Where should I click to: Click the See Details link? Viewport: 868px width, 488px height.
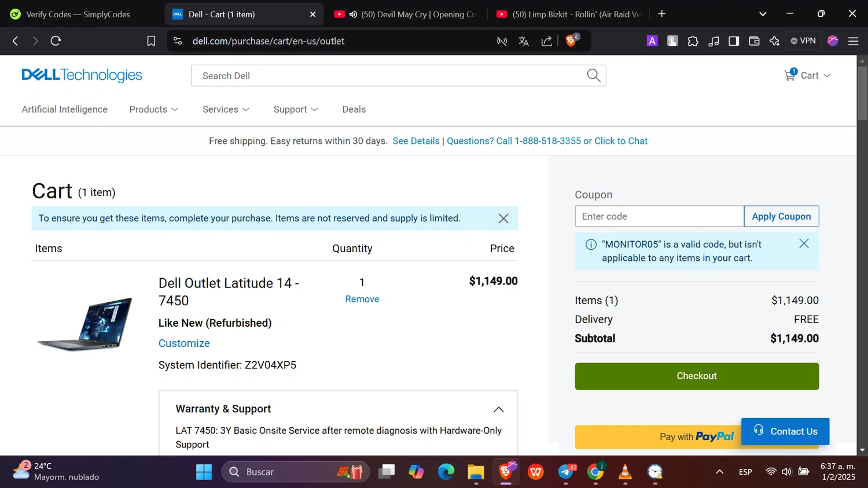416,141
